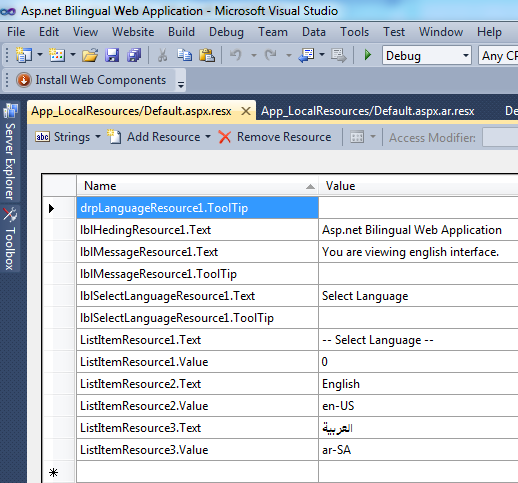The image size is (518, 483).
Task: Open the Build menu
Action: (181, 32)
